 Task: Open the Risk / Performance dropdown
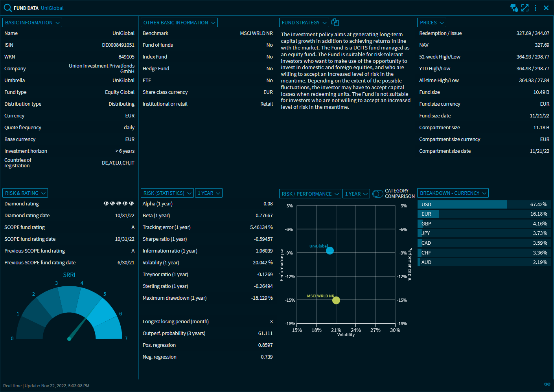pyautogui.click(x=310, y=194)
